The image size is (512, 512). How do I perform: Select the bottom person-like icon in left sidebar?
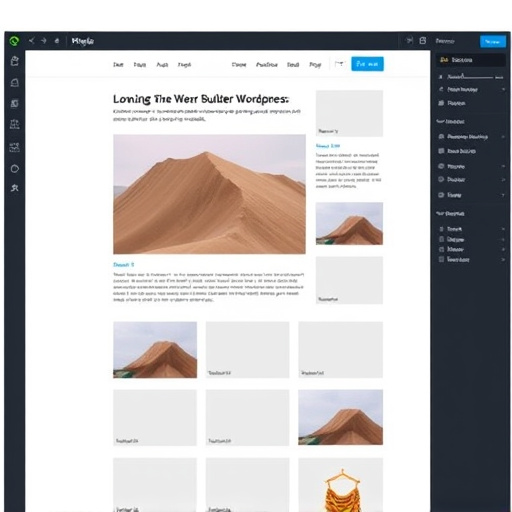15,188
